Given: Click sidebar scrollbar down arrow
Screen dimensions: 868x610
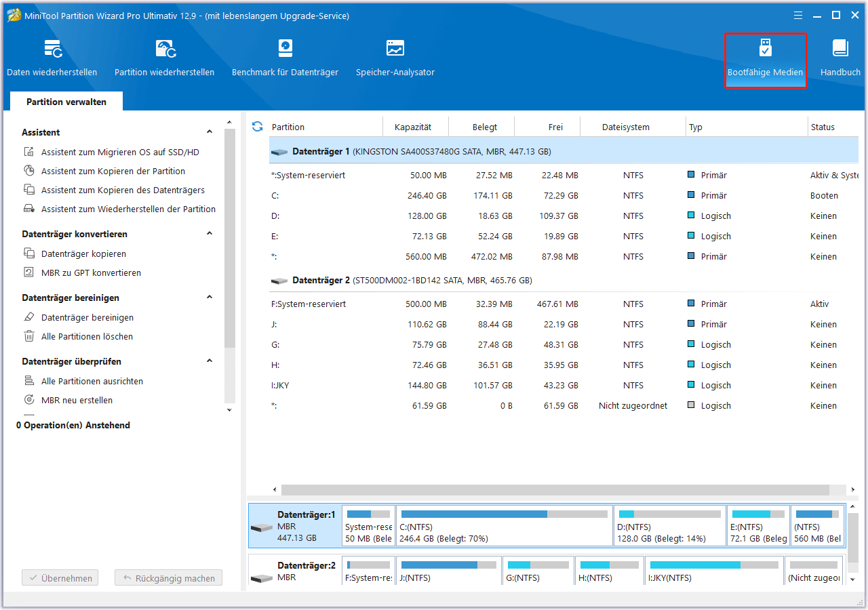Looking at the screenshot, I should point(229,410).
